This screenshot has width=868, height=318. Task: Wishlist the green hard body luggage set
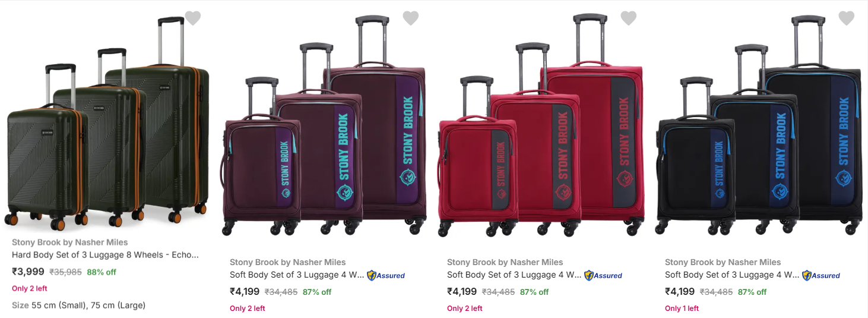(x=193, y=18)
